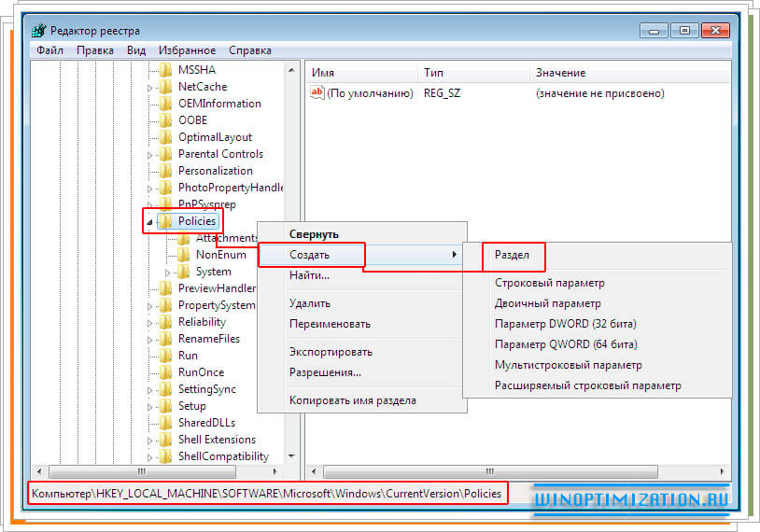Screen dimensions: 760x532
Task: Expand the NetCache tree node
Action: tap(149, 87)
